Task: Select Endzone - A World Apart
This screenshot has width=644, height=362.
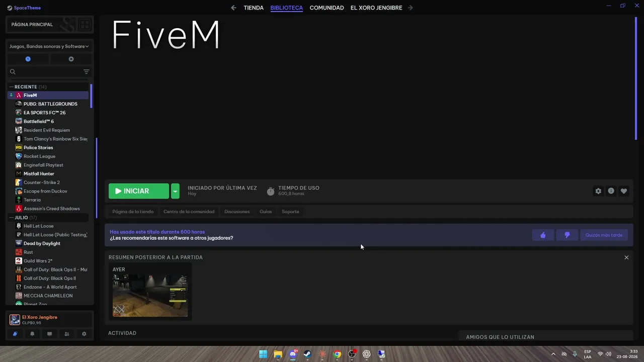Action: point(50,287)
